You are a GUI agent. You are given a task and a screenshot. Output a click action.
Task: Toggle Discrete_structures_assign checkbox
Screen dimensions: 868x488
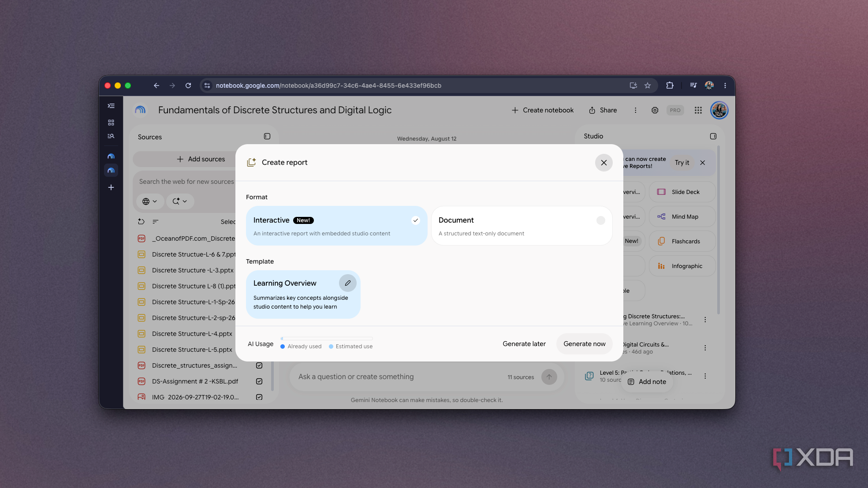click(259, 365)
